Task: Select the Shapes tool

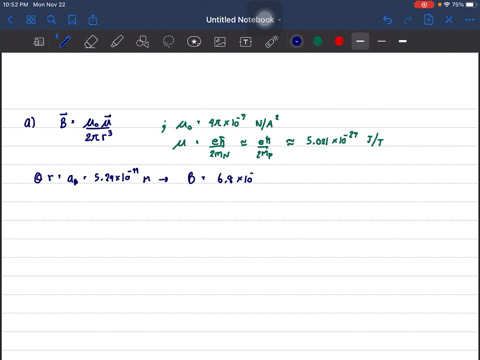Action: pyautogui.click(x=142, y=42)
